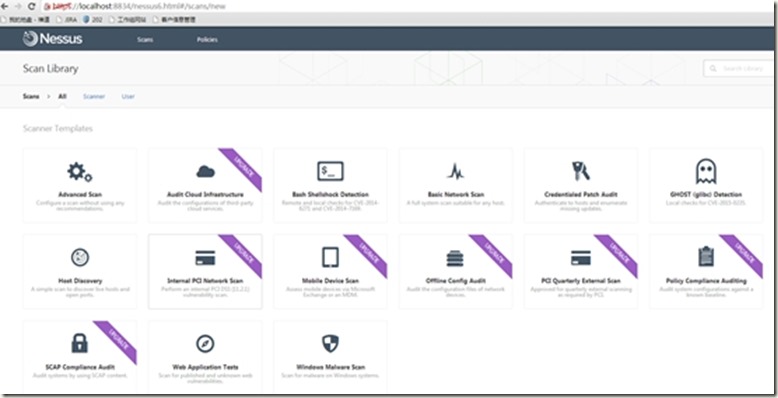Open the Scans menu in header

click(145, 39)
